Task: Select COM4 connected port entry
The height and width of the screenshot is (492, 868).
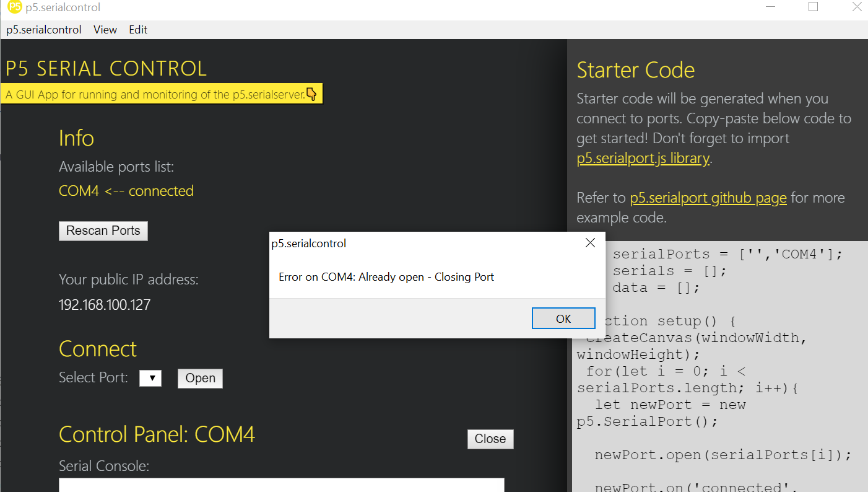Action: pyautogui.click(x=126, y=190)
